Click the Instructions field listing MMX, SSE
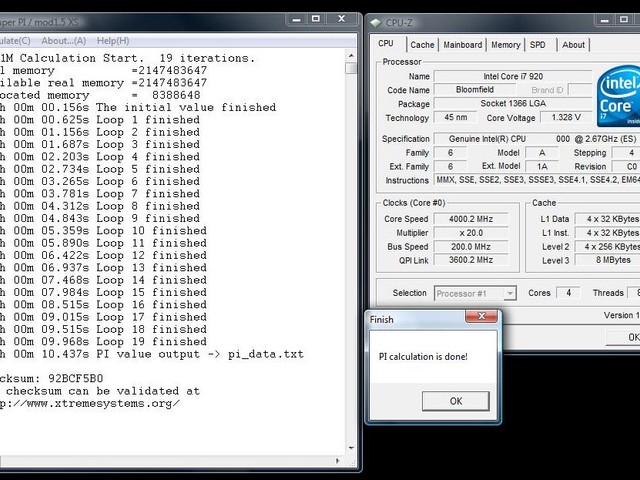The width and height of the screenshot is (640, 480). [537, 180]
